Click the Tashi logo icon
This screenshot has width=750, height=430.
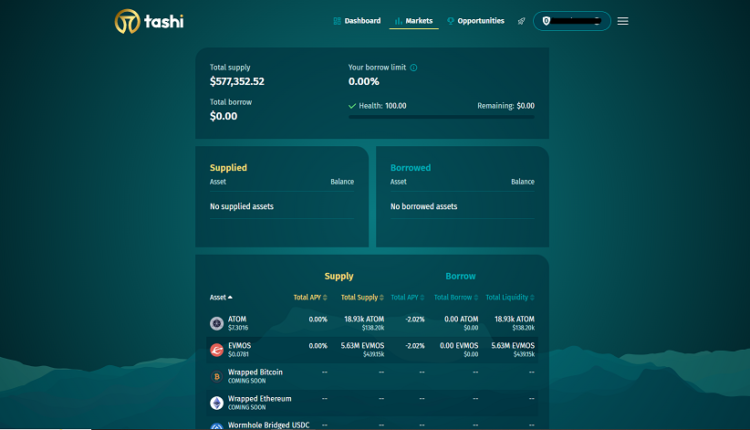128,21
